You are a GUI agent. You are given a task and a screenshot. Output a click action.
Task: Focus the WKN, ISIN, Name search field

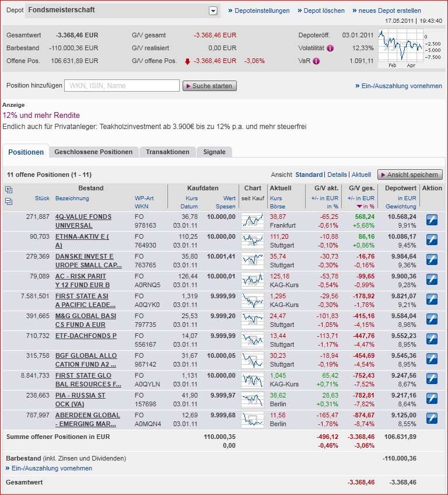(x=122, y=86)
